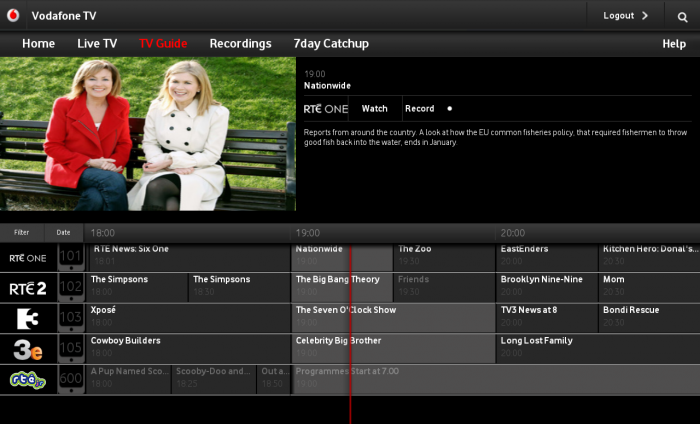Click the record dot indicator
Viewport: 700px width, 424px height.
pyautogui.click(x=450, y=108)
